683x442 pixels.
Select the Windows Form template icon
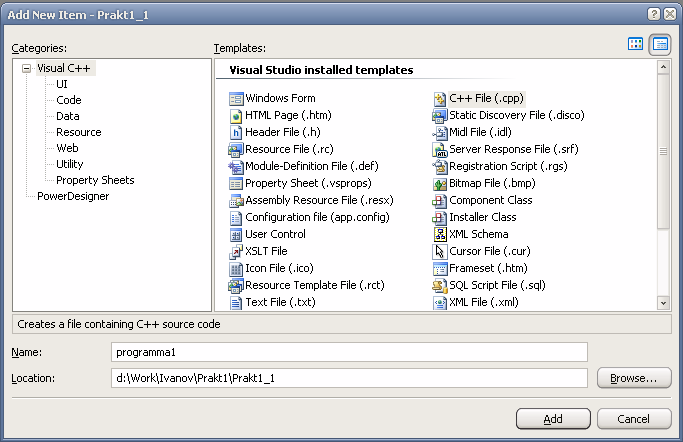click(236, 99)
